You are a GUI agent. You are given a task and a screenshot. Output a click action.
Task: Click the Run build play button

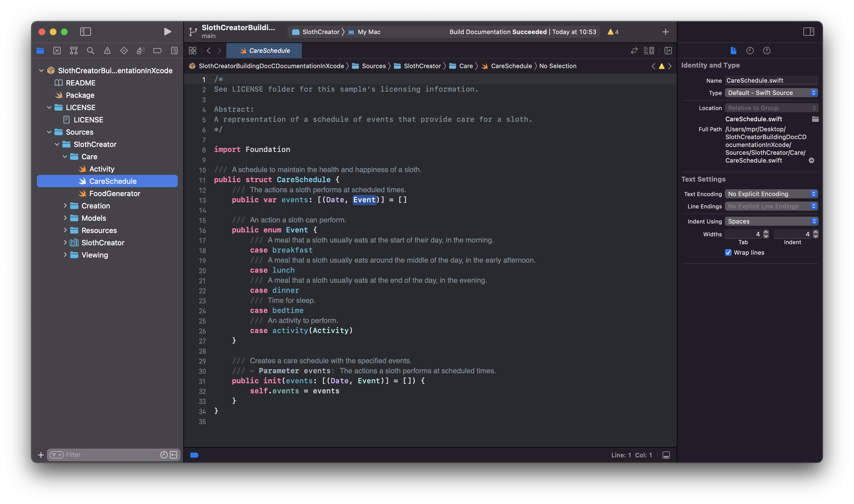[167, 32]
